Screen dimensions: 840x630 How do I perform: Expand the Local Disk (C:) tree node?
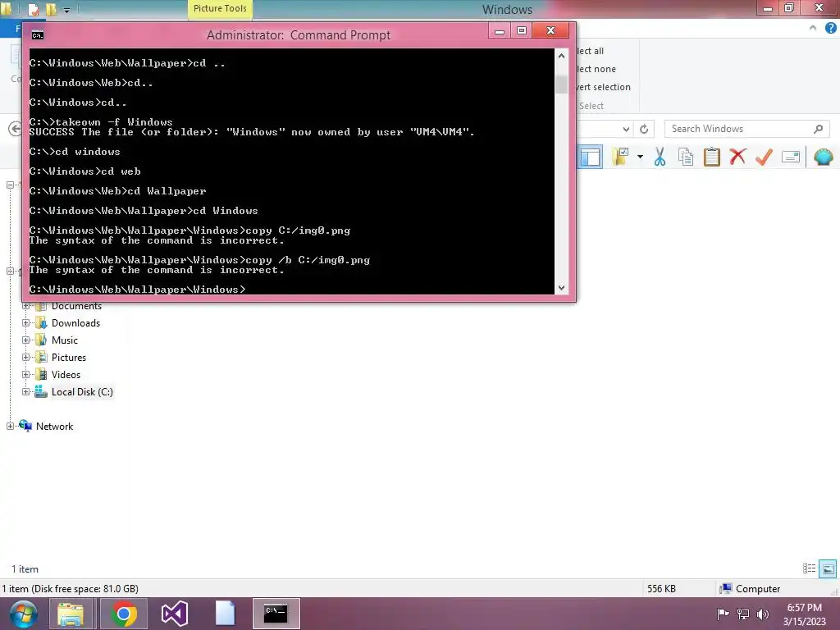tap(25, 391)
